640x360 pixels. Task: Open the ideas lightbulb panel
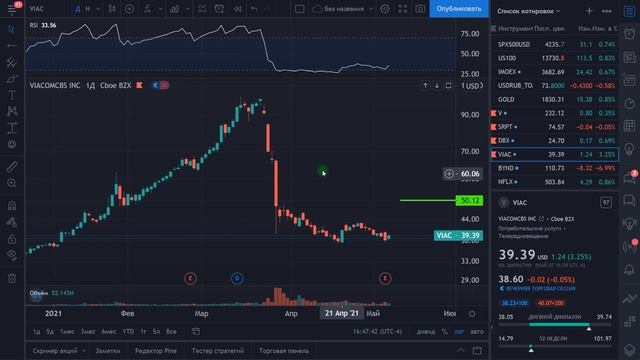click(629, 149)
